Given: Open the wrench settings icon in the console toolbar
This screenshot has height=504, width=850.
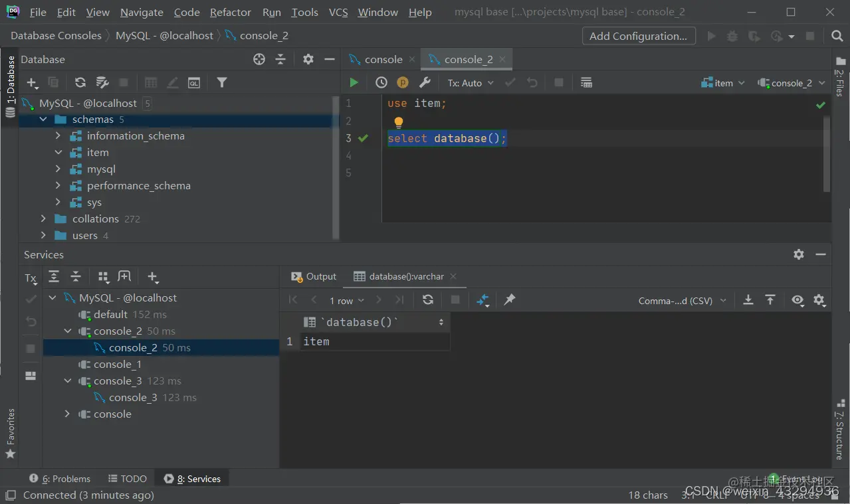Looking at the screenshot, I should (425, 82).
